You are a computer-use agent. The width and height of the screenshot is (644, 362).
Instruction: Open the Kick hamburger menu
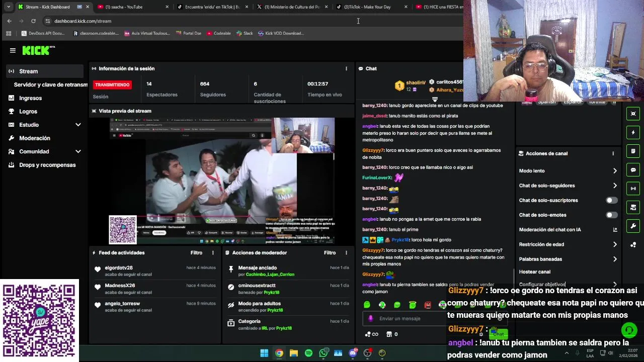[13, 50]
